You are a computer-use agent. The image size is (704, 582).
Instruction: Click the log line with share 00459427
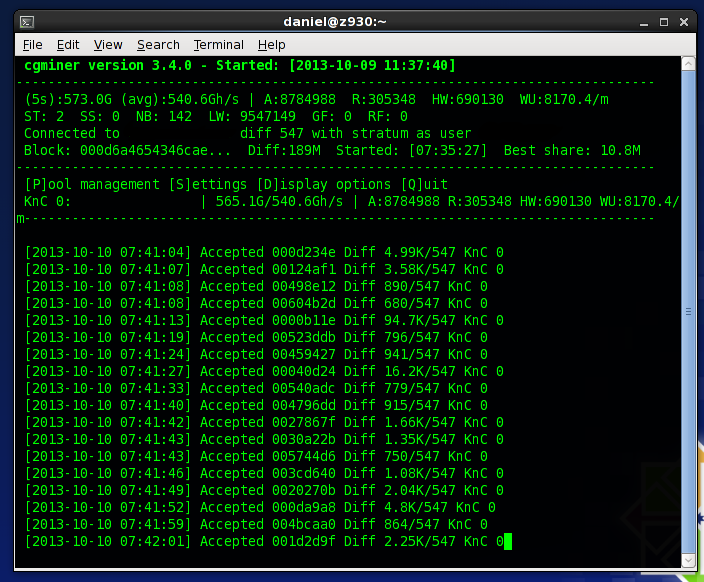256,355
